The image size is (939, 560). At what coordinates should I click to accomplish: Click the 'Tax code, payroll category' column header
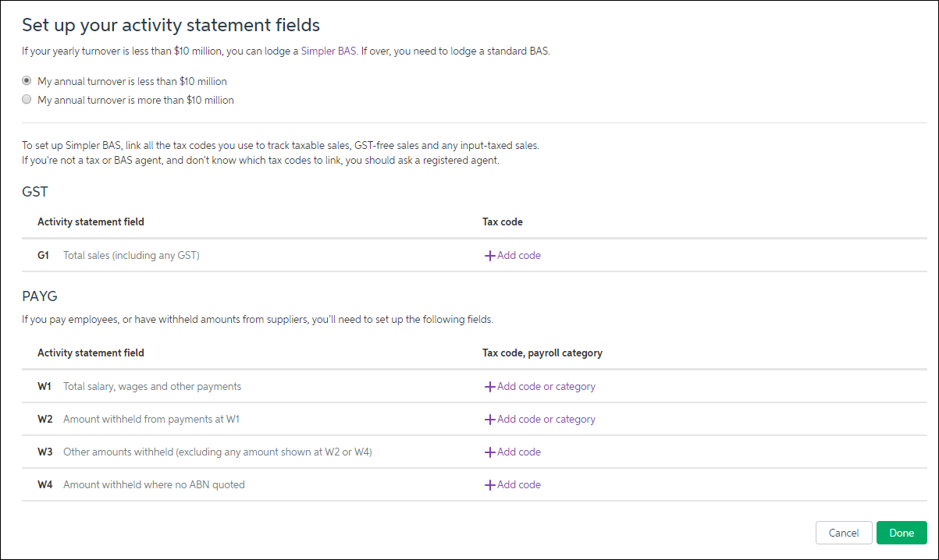click(x=542, y=353)
